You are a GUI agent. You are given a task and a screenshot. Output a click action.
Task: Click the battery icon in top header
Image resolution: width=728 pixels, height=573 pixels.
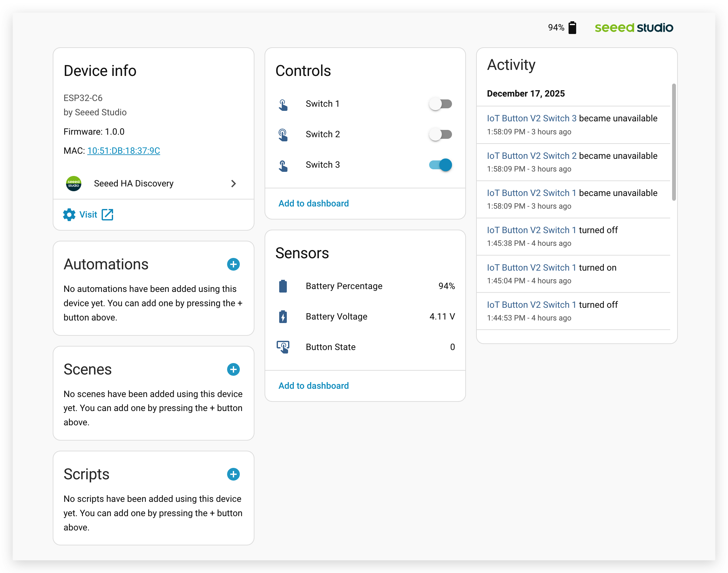[x=572, y=28]
